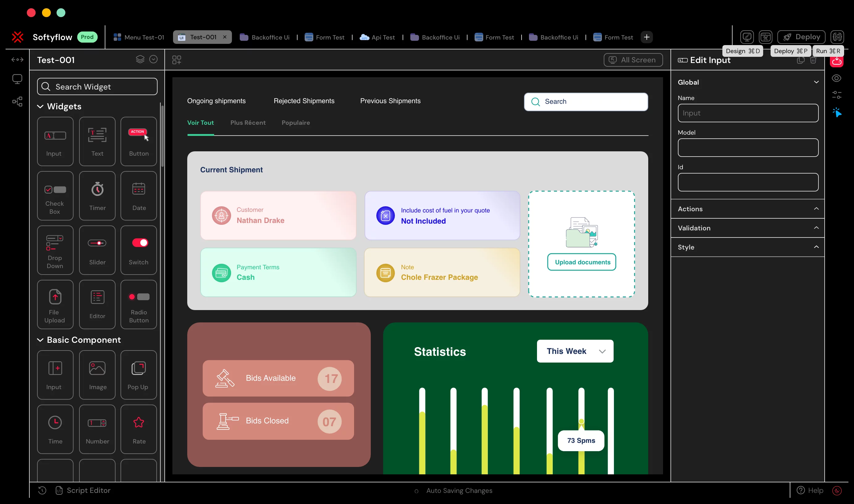Click the Deploy button
Viewport: 854px width, 504px height.
point(801,37)
